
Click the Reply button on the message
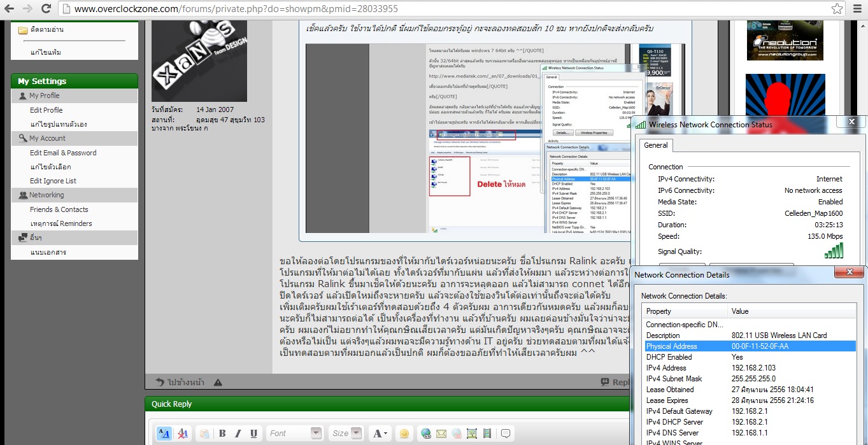[x=615, y=382]
